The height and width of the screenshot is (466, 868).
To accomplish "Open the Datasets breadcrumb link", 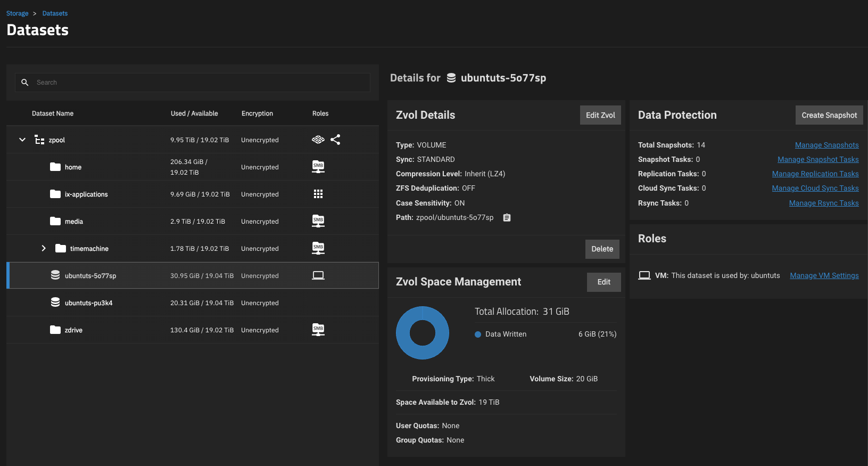I will click(x=55, y=13).
